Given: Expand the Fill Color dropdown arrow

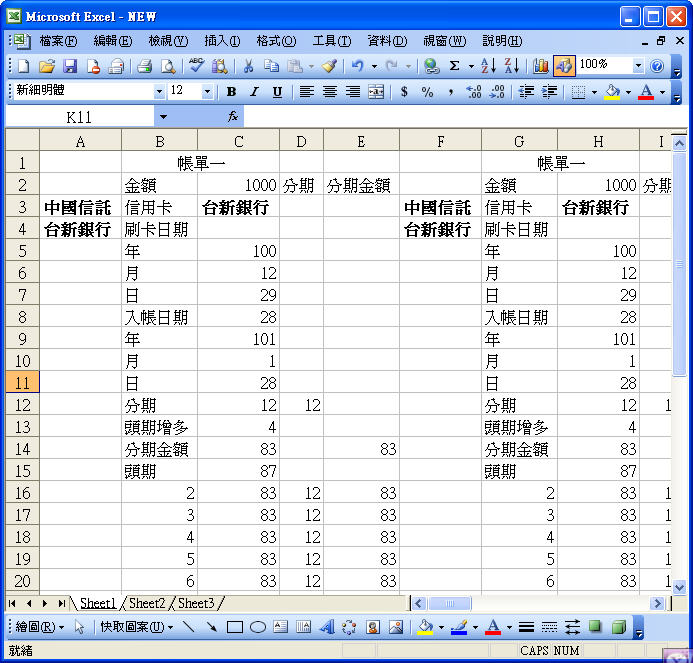Looking at the screenshot, I should pos(628,92).
